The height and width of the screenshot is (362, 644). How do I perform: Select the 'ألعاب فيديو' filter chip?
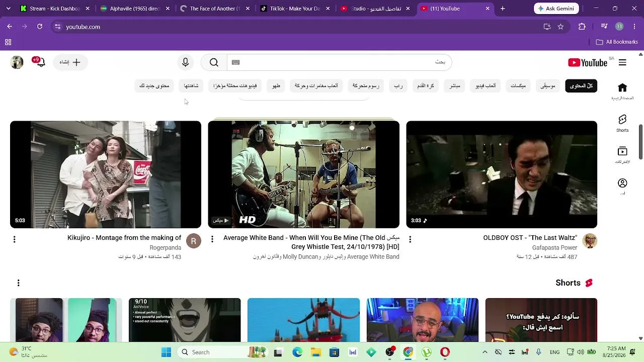(486, 86)
